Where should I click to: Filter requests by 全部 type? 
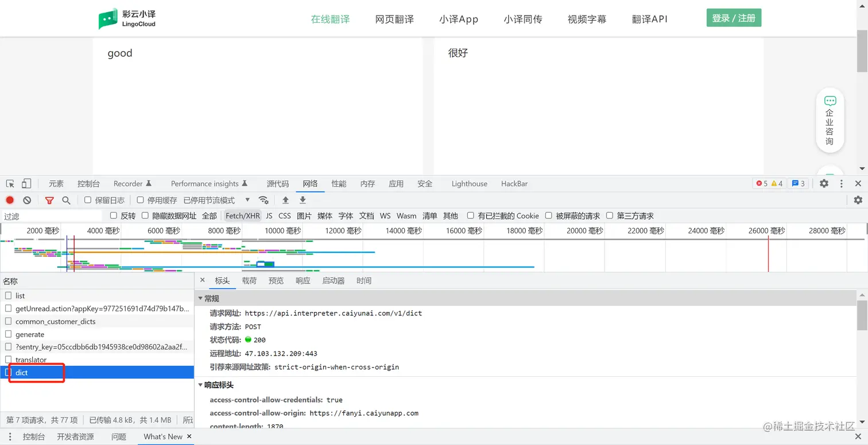tap(210, 216)
